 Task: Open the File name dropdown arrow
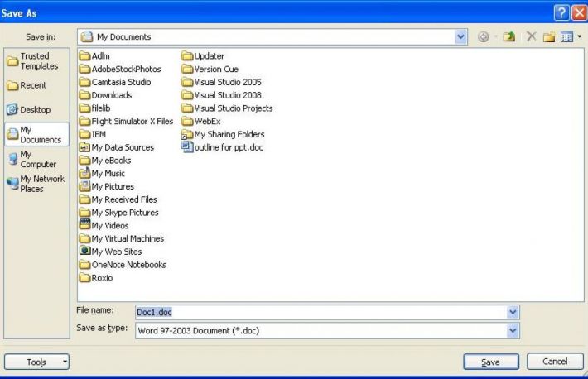513,312
